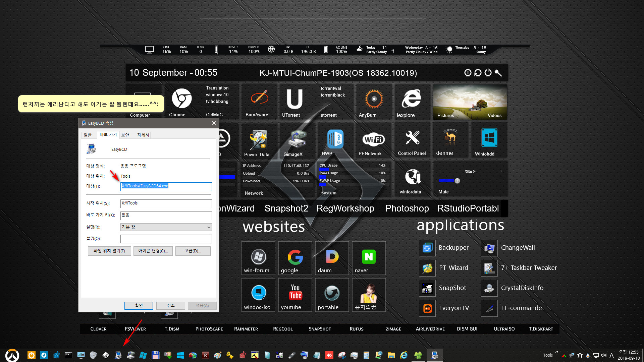Open RegWorkshop from the app strip
The height and width of the screenshot is (362, 644).
click(345, 208)
